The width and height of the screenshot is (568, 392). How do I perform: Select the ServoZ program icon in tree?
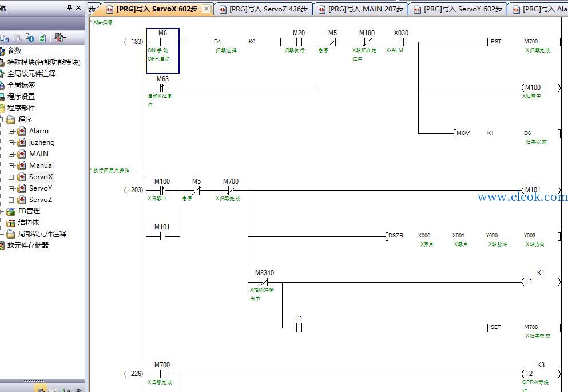22,200
